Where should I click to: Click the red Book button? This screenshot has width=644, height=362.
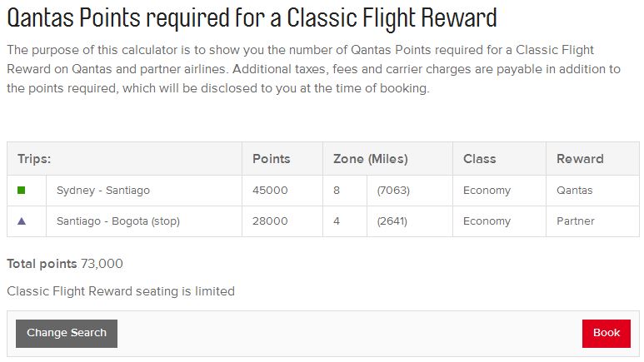[x=607, y=333]
